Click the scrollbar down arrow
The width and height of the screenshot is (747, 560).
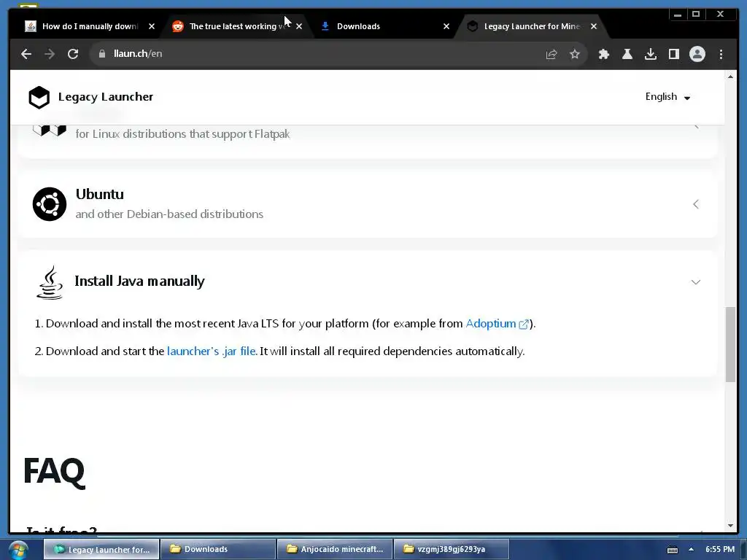pyautogui.click(x=730, y=526)
